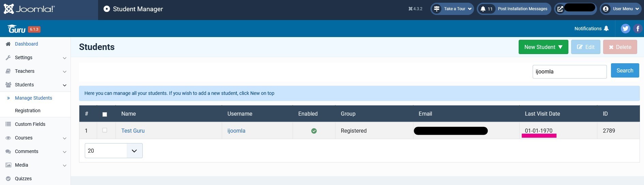The height and width of the screenshot is (185, 644).
Task: Open the Custom Fields menu item
Action: point(30,124)
